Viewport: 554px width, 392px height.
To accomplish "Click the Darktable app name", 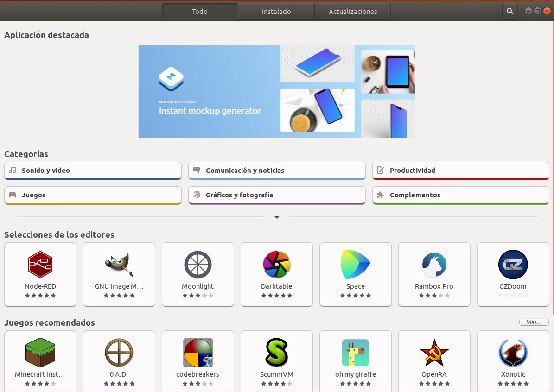I will point(277,286).
